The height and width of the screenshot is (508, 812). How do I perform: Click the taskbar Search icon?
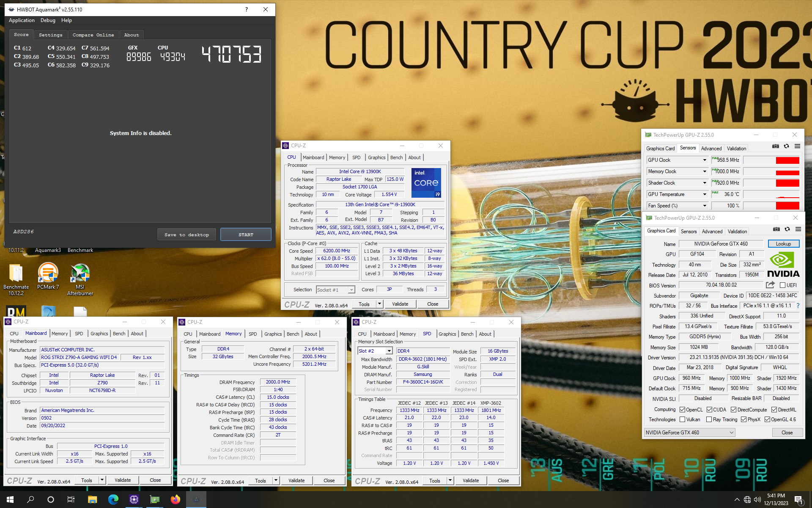pyautogui.click(x=30, y=500)
